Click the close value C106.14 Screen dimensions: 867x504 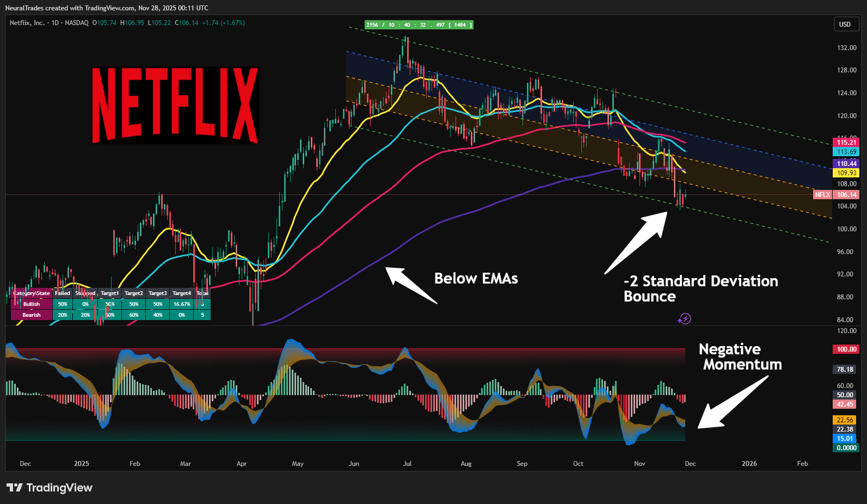click(x=187, y=23)
